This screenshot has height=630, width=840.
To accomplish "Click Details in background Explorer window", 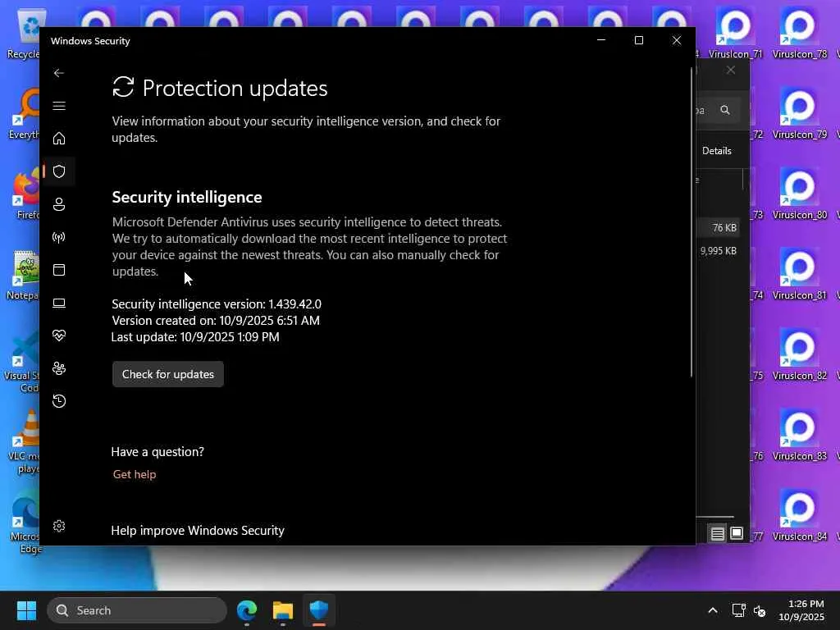I will click(717, 151).
